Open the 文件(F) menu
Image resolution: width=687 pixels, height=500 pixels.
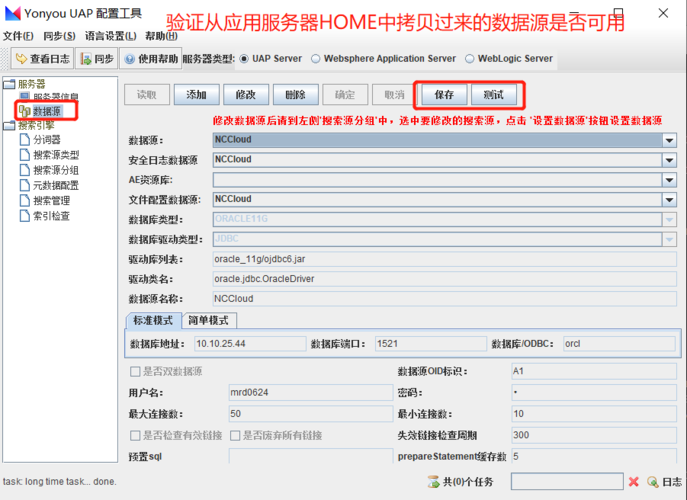(18, 36)
